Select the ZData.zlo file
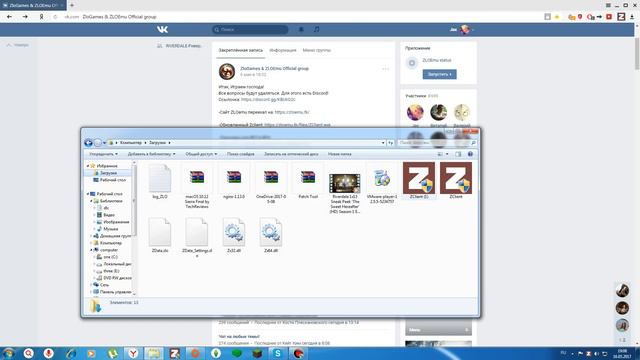This screenshot has height=360, width=640. tap(160, 235)
